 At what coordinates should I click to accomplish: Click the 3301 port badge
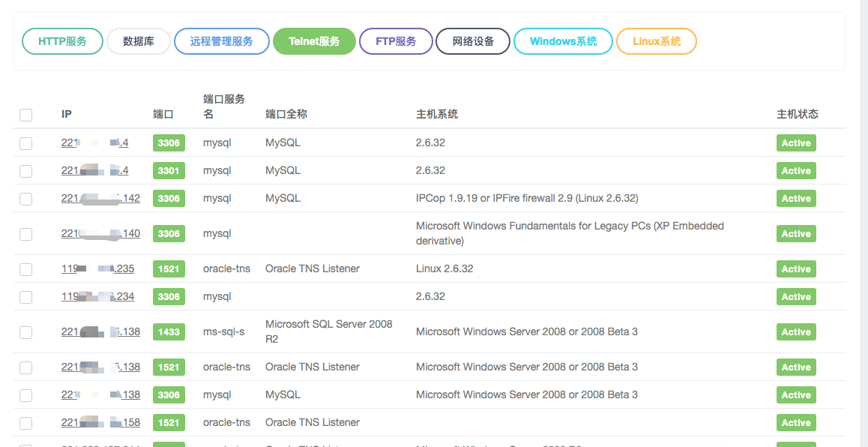169,171
